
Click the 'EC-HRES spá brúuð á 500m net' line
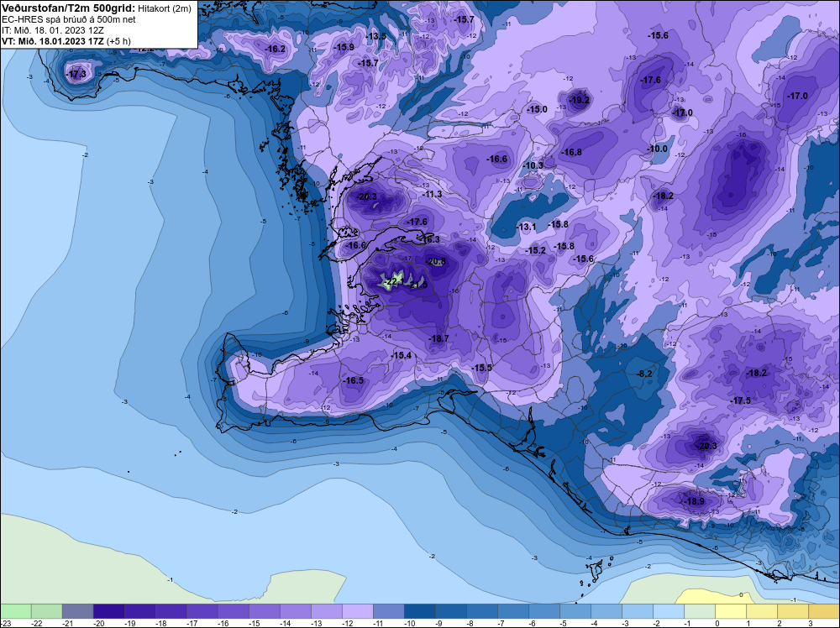click(69, 19)
